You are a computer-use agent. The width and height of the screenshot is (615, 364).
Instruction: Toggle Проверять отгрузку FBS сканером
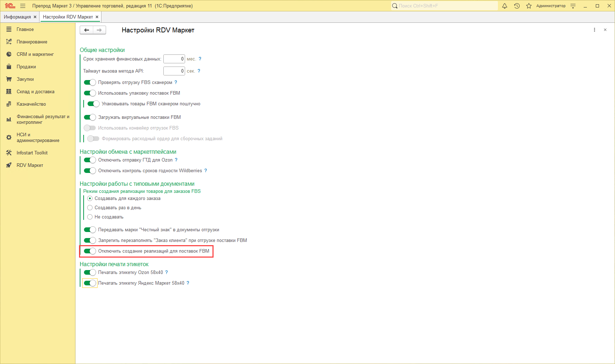click(90, 82)
